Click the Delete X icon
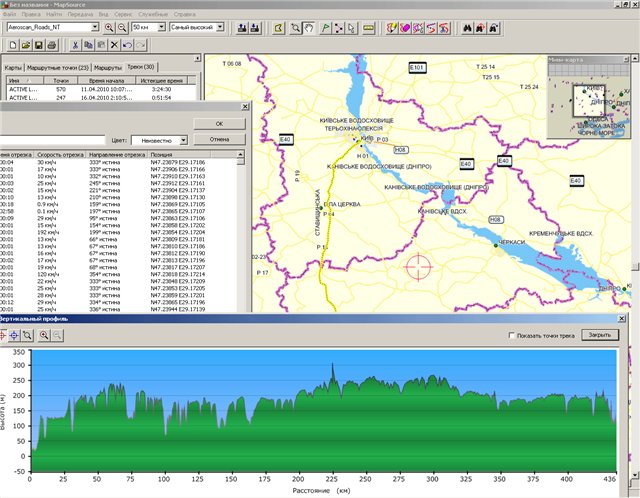 [114, 45]
